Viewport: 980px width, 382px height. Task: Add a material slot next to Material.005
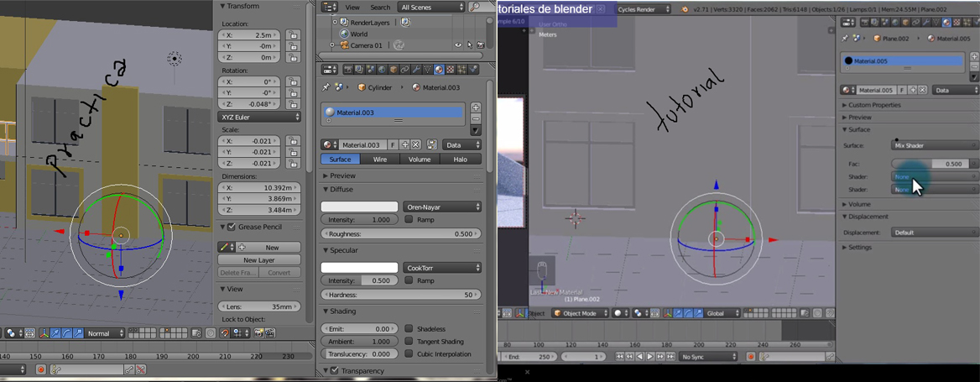point(974,56)
